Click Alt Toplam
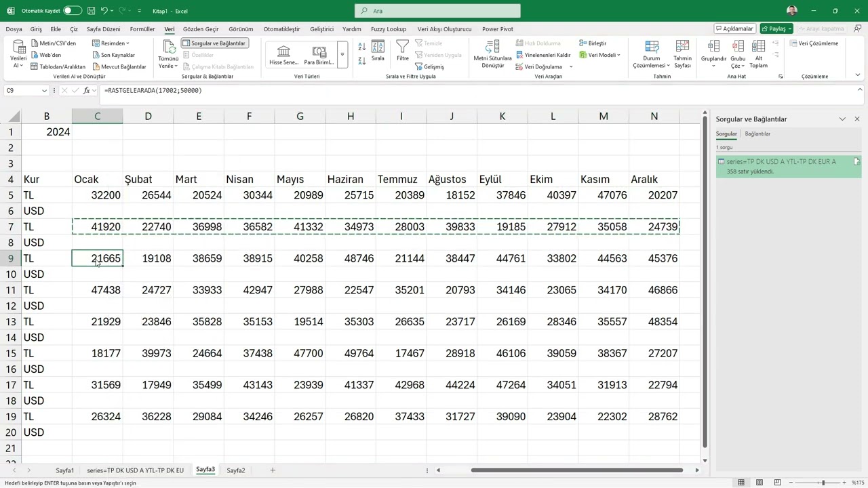The width and height of the screenshot is (868, 488). (x=758, y=55)
